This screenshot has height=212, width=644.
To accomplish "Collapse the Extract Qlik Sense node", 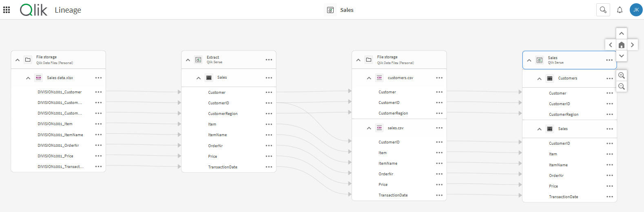I will 188,60.
